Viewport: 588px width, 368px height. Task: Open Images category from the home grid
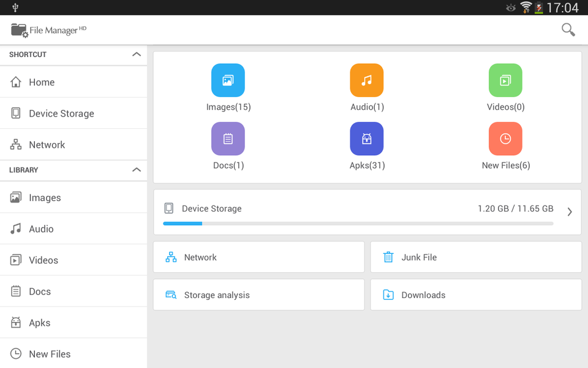coord(228,86)
